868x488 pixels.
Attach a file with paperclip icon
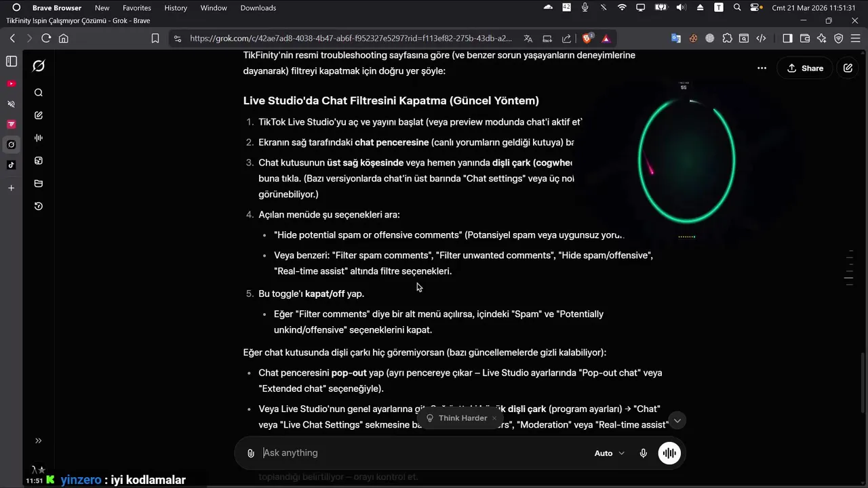pos(250,453)
